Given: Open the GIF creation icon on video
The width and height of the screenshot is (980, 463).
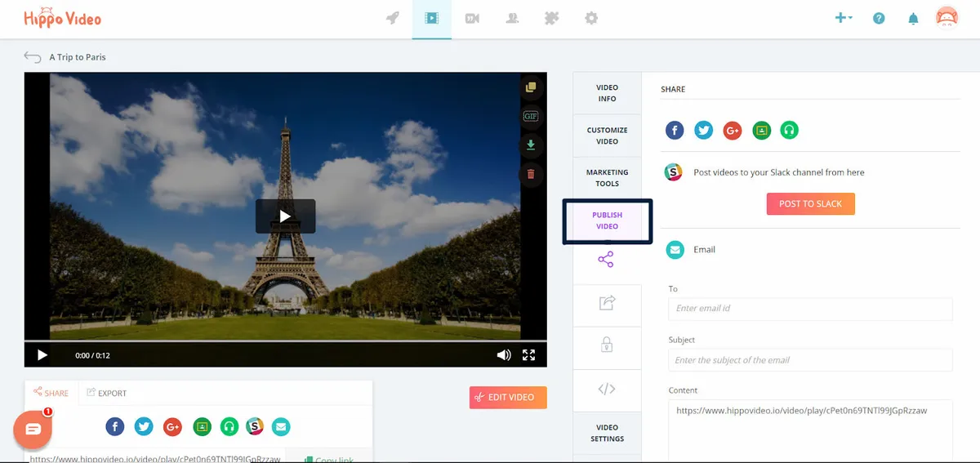Looking at the screenshot, I should 531,116.
